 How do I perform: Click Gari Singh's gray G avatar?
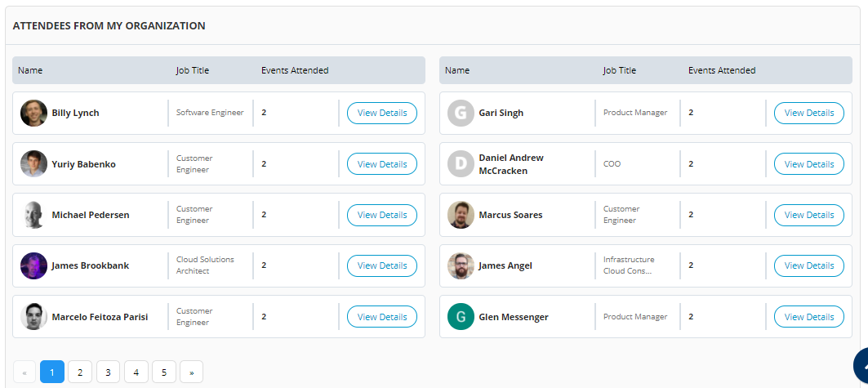point(461,113)
